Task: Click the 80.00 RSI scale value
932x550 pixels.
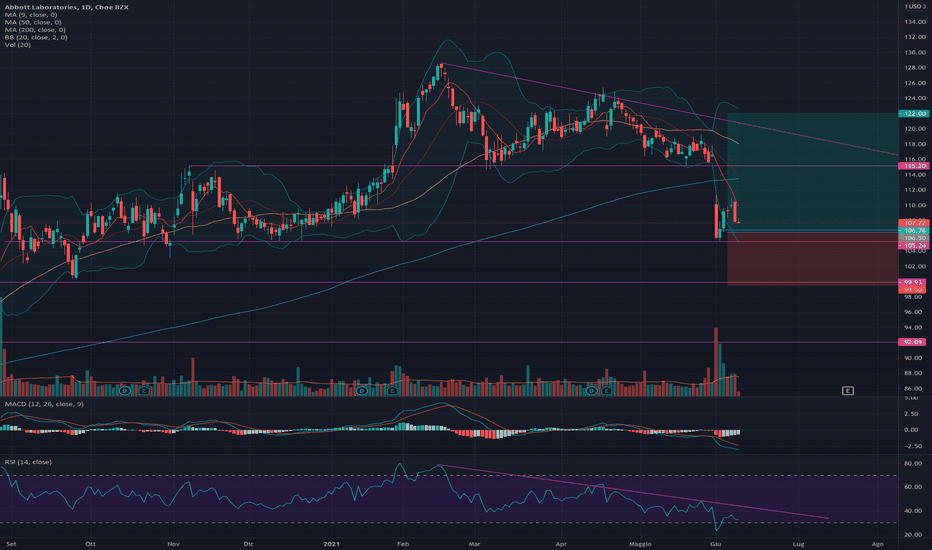Action: (x=913, y=464)
